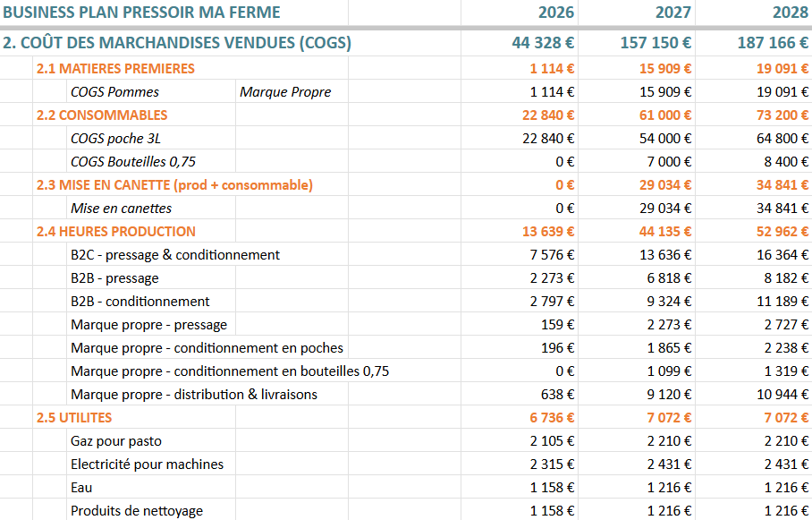Select the 2.2 Consommables subheading
Viewport: 812px width, 520px height.
(102, 115)
